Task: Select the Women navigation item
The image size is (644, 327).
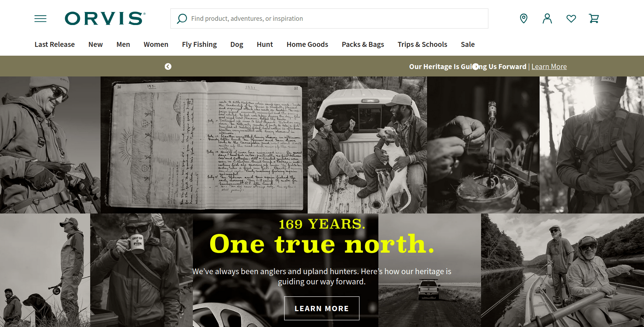Action: pyautogui.click(x=156, y=44)
